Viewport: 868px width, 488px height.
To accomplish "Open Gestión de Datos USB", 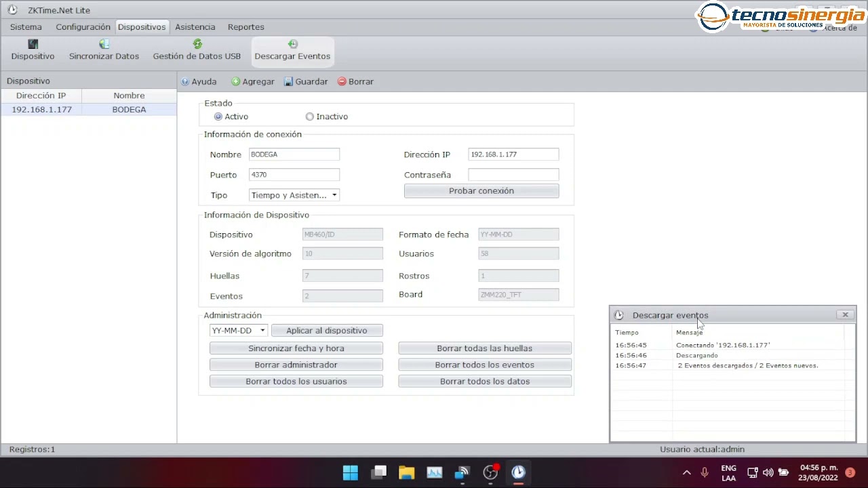I will point(197,51).
